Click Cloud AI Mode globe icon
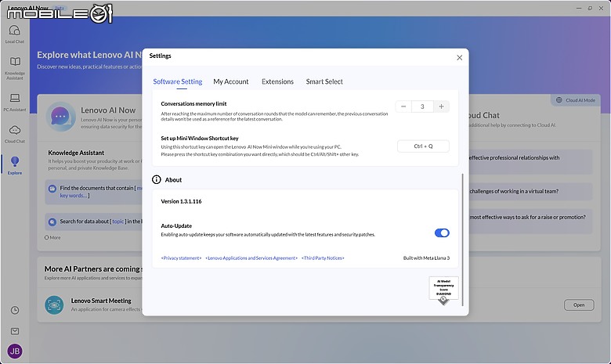 559,100
